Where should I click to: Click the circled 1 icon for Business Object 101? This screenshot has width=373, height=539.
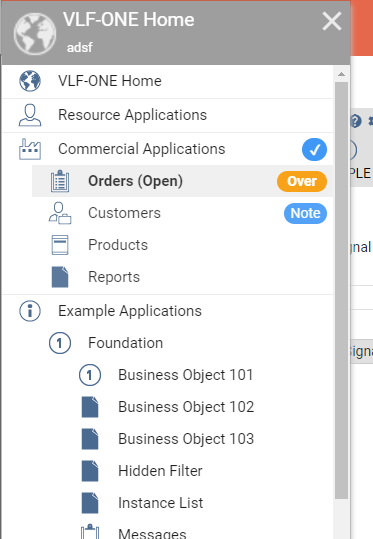click(x=90, y=375)
